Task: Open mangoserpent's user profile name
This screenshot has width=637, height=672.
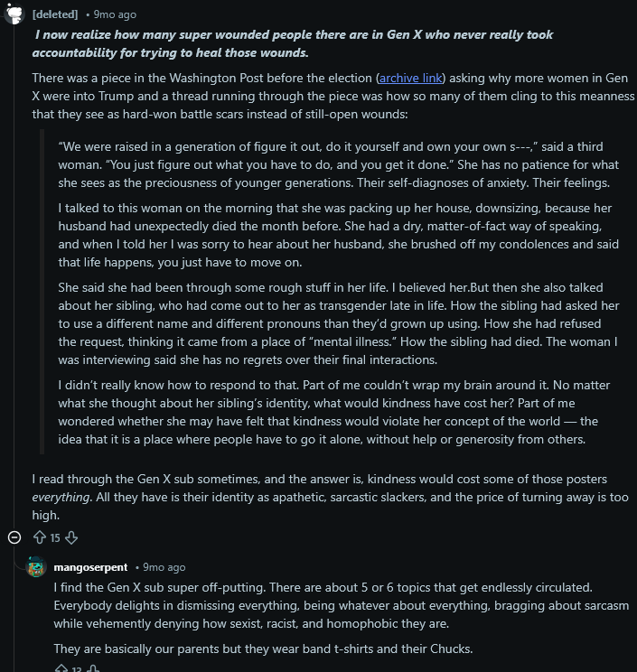Action: (90, 567)
